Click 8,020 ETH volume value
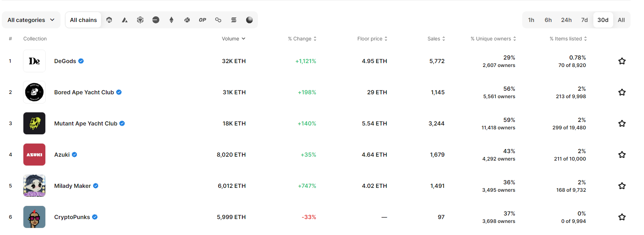Image resolution: width=644 pixels, height=235 pixels. [231, 155]
